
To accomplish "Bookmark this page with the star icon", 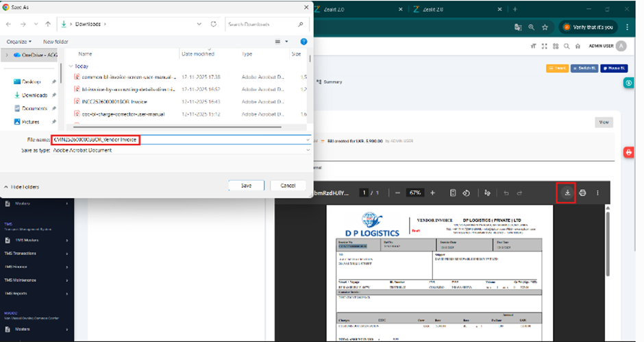I will (x=545, y=27).
